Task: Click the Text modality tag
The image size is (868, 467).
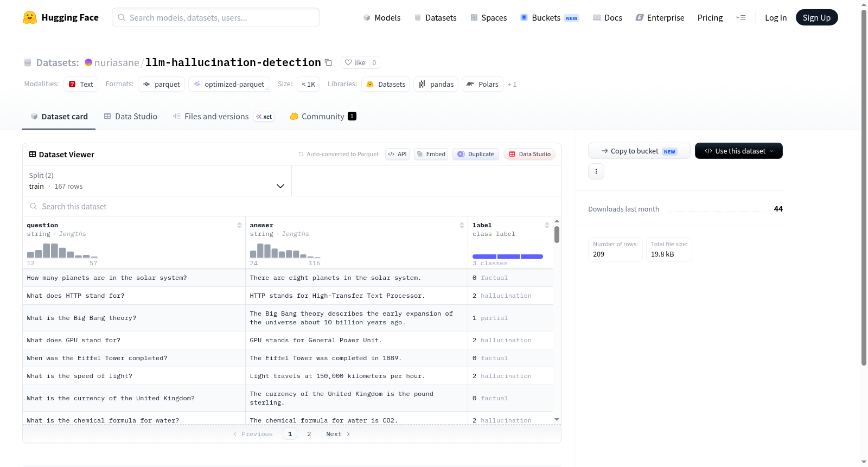Action: click(x=81, y=84)
